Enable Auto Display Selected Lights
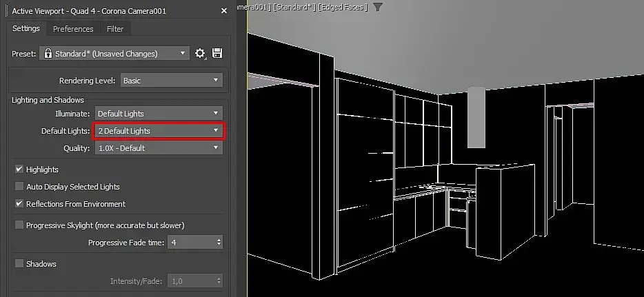 click(x=19, y=186)
